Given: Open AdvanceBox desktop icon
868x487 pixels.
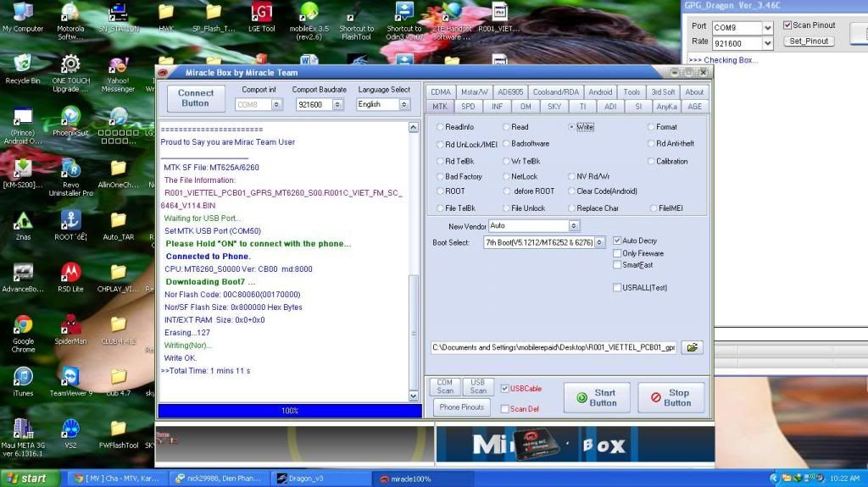Looking at the screenshot, I should tap(23, 277).
